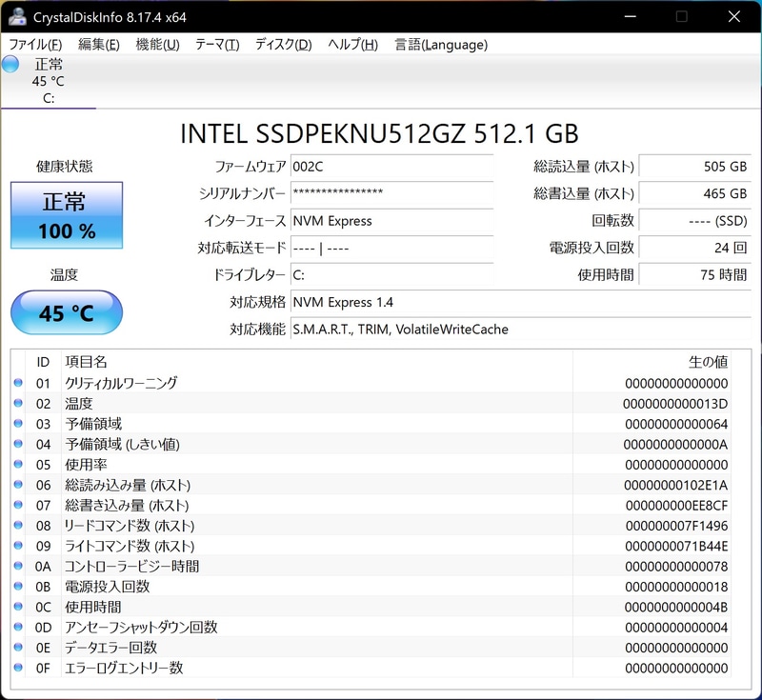Click the 正常 100% health status badge
Viewport: 762px width, 700px height.
tap(66, 214)
